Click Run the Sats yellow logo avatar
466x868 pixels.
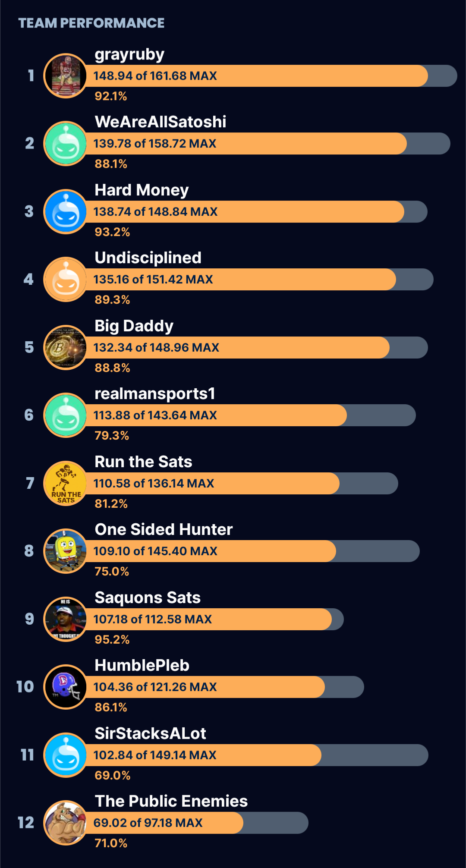(66, 484)
